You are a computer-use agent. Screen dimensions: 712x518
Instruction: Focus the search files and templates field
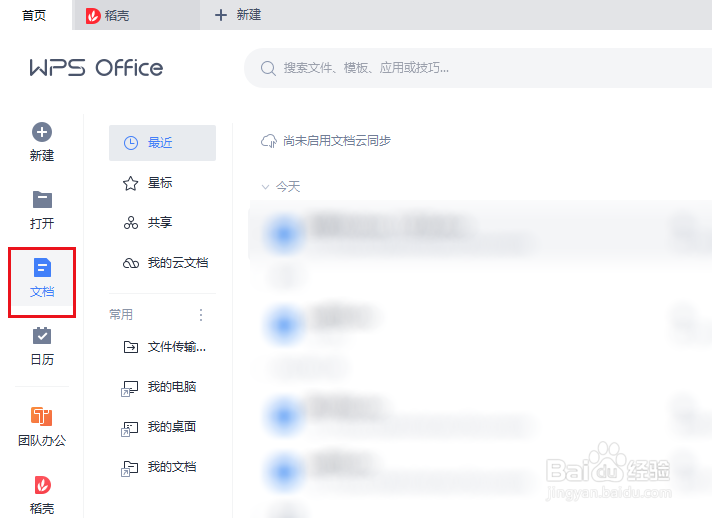coord(478,68)
